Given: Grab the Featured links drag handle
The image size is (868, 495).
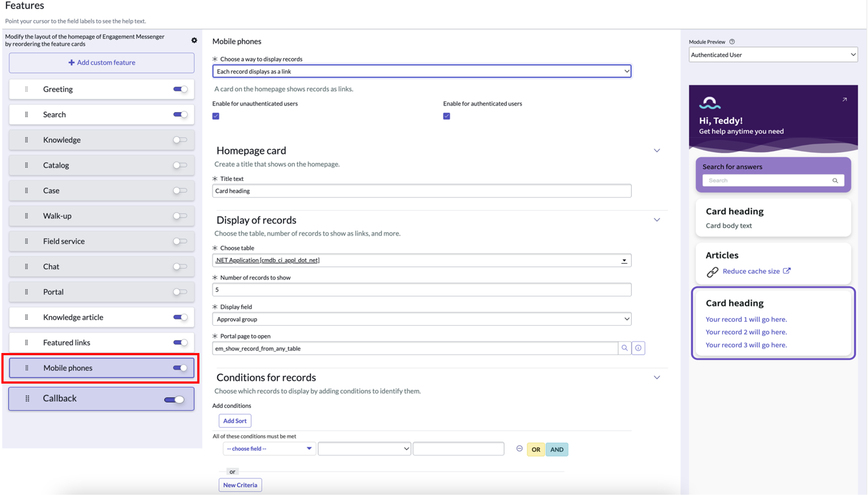Looking at the screenshot, I should (x=27, y=342).
